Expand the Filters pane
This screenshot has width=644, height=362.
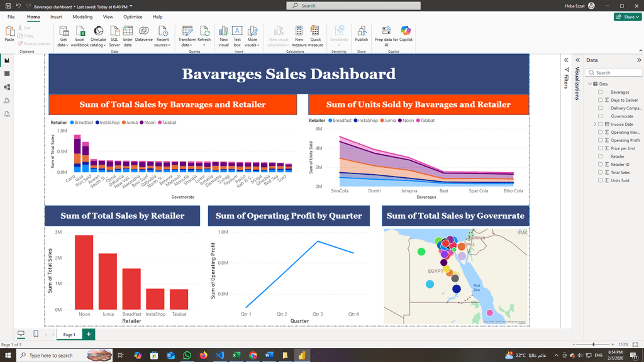pyautogui.click(x=566, y=60)
